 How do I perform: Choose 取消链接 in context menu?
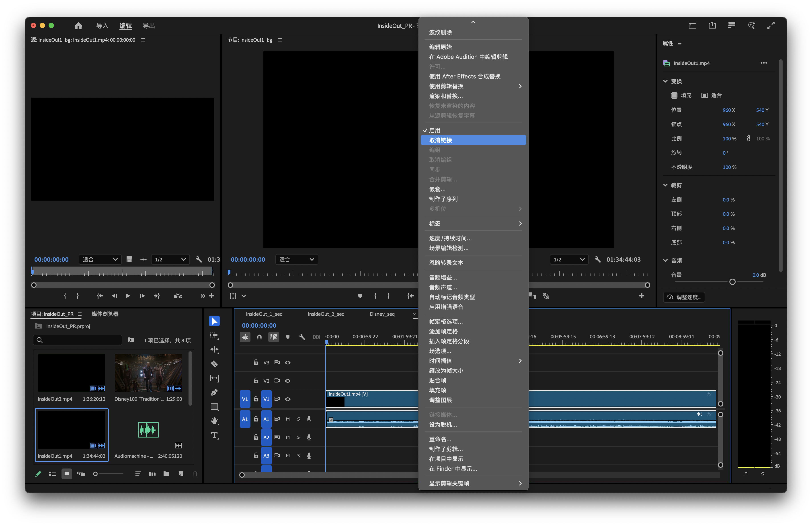(473, 140)
